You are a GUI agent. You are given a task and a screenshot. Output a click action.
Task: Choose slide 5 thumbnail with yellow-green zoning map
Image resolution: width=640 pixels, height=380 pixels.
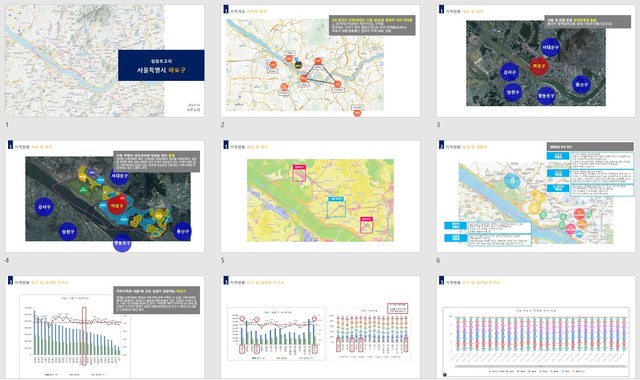click(x=320, y=196)
